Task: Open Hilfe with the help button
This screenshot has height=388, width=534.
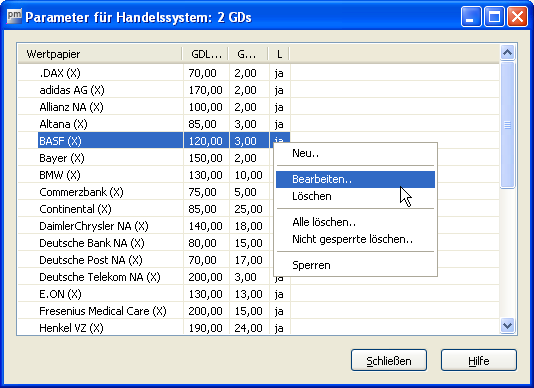Action: click(x=478, y=360)
